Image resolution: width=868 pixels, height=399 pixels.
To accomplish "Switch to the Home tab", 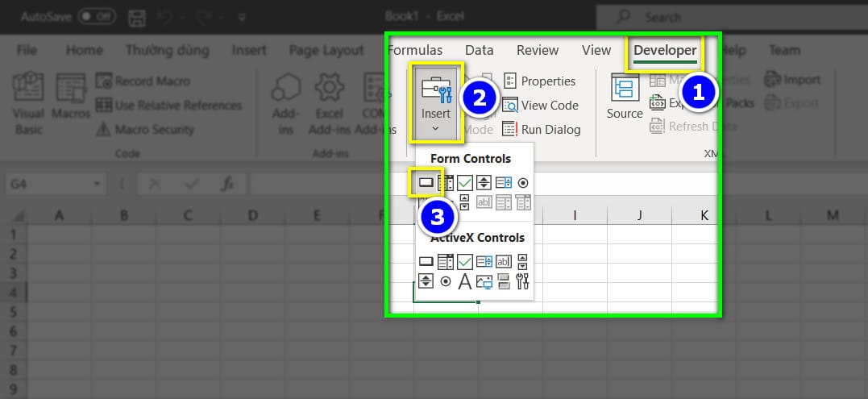I will coord(84,50).
